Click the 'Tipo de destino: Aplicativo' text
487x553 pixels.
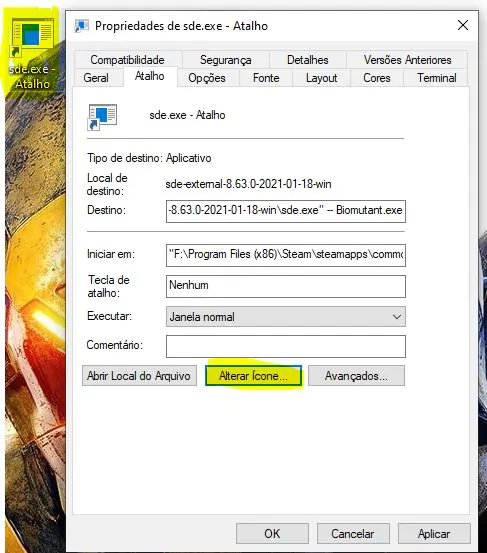(x=150, y=158)
